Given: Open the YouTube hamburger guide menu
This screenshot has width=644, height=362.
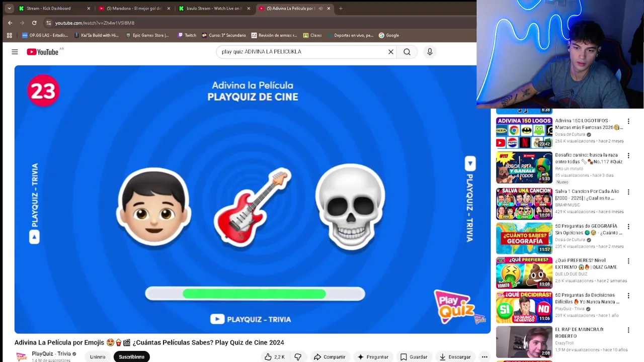Looking at the screenshot, I should (15, 52).
